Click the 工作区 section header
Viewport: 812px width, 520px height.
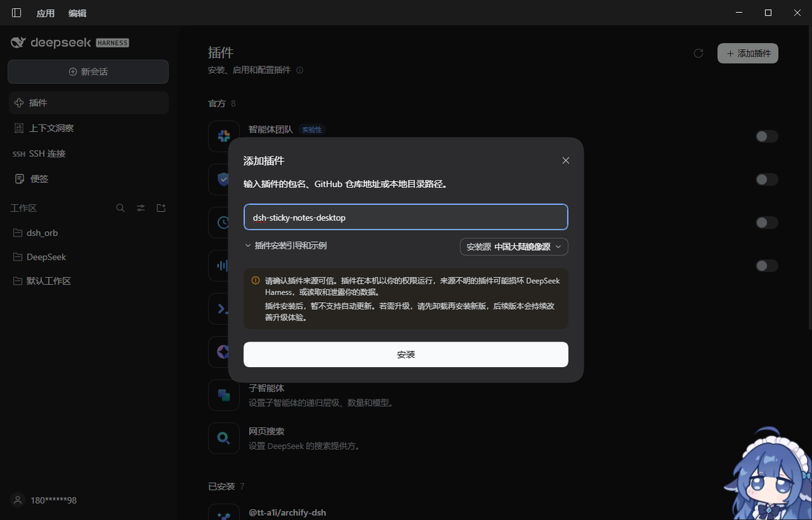click(x=23, y=208)
